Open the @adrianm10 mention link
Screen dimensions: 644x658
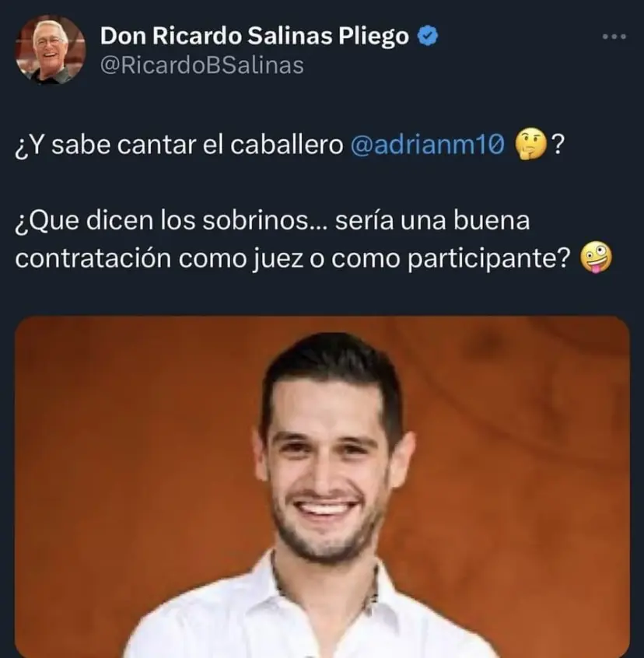pyautogui.click(x=427, y=145)
